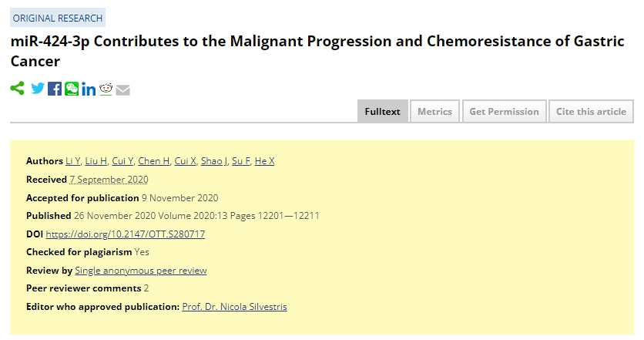The image size is (644, 340).
Task: Open author Chen H link
Action: [x=154, y=161]
